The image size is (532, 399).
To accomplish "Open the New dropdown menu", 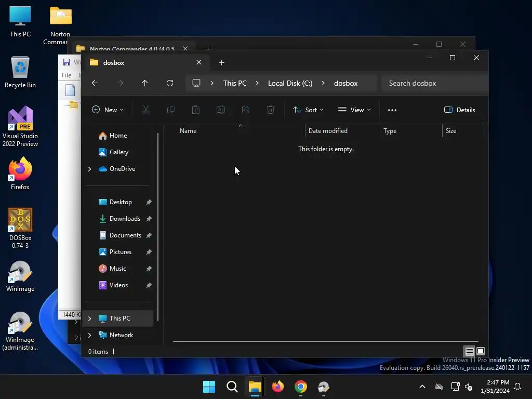I will coord(108,110).
